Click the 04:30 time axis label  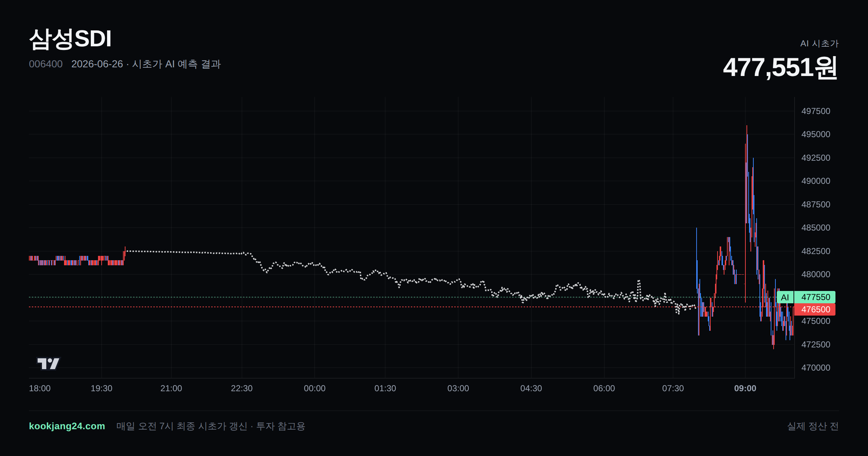click(531, 388)
